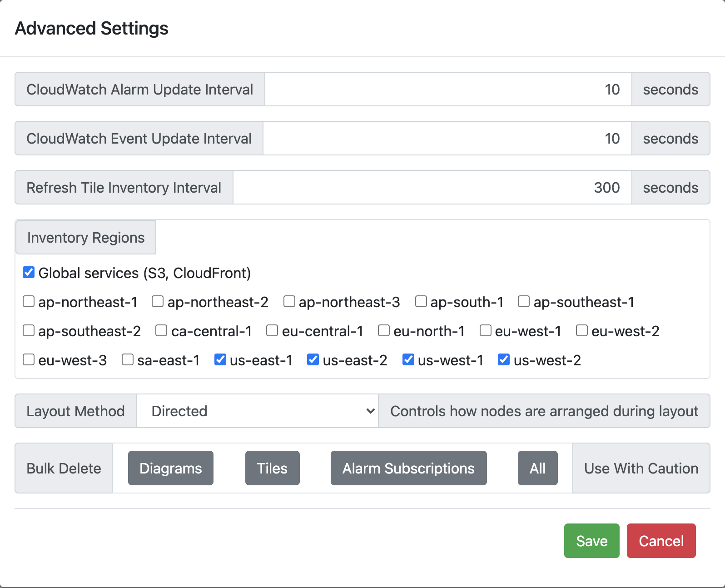Viewport: 725px width, 588px height.
Task: Uncheck Global services (S3, CloudFront) checkbox
Action: click(x=29, y=273)
